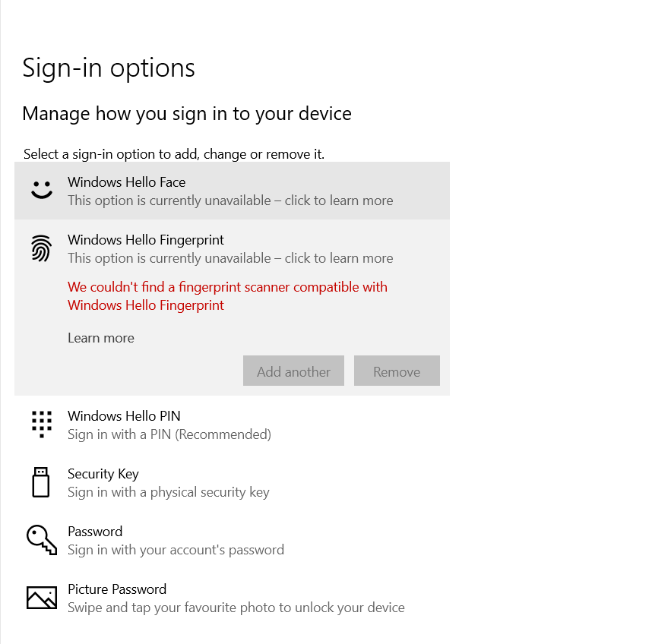Click the unavailable notice under Windows Hello Face

(230, 200)
